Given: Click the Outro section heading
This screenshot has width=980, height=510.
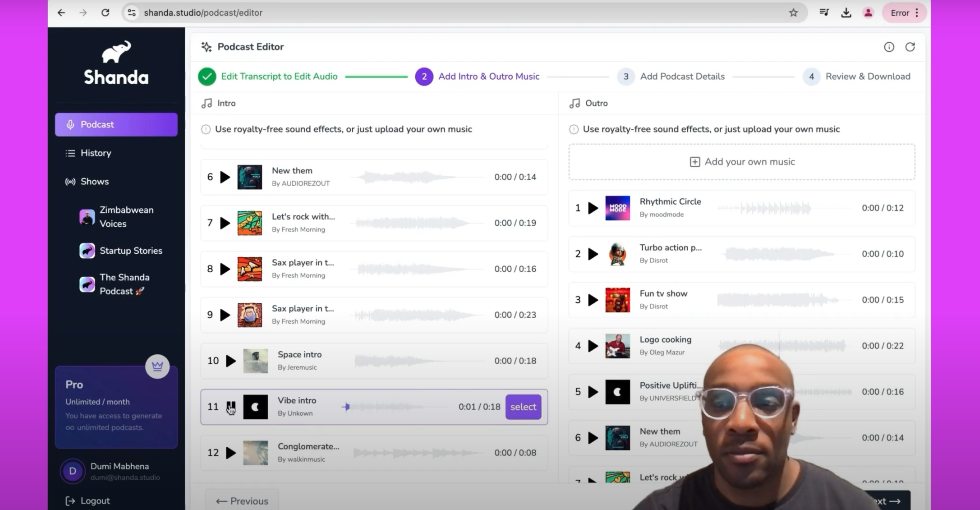Looking at the screenshot, I should click(x=588, y=103).
